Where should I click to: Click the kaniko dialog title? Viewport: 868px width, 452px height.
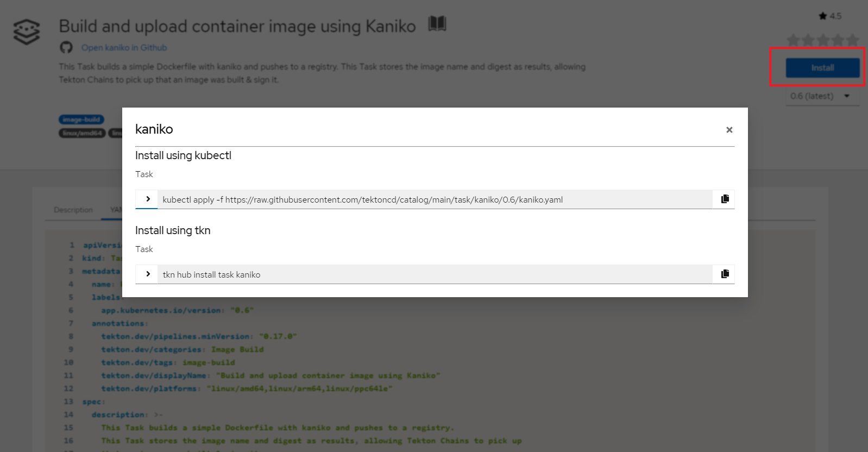pos(154,129)
